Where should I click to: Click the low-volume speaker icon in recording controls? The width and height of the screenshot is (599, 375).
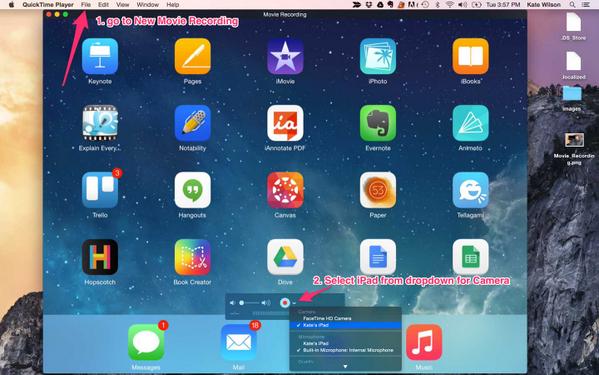pyautogui.click(x=232, y=303)
